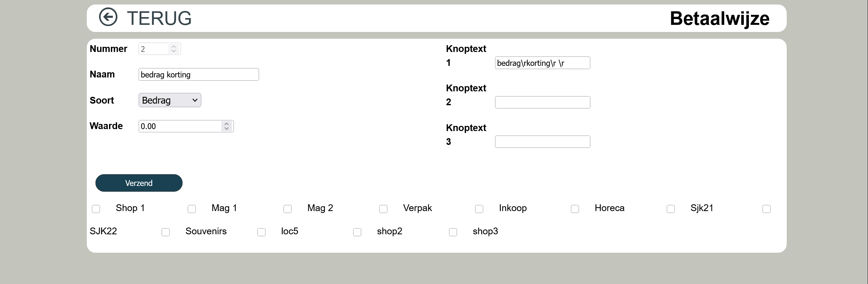Toggle the loc5 checkbox

click(261, 232)
